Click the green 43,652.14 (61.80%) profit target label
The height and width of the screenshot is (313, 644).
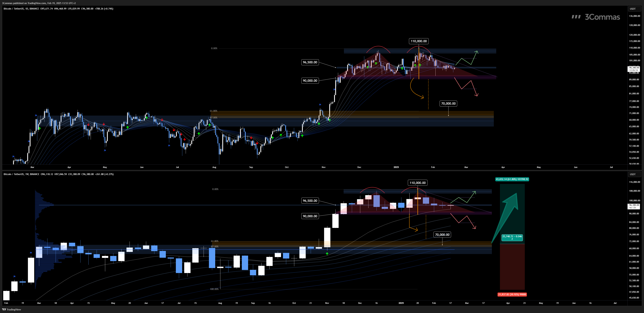coord(512,179)
